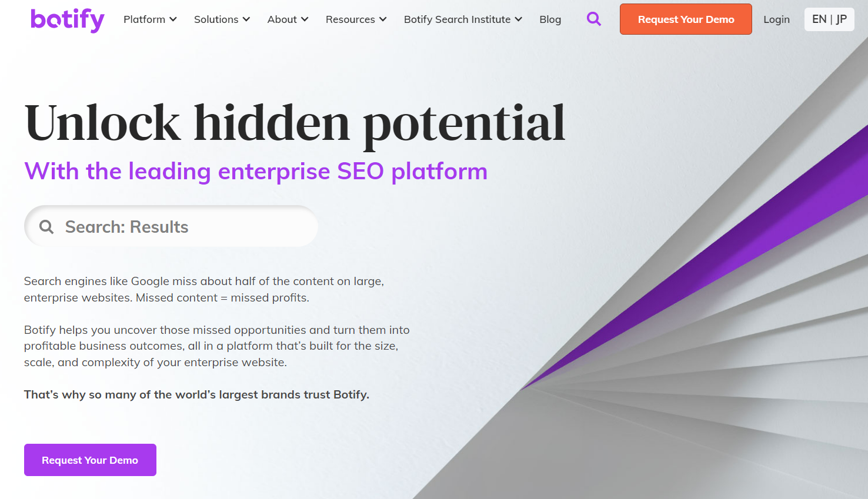The height and width of the screenshot is (499, 868).
Task: Click the search icon inside the Search Results field
Action: click(46, 226)
